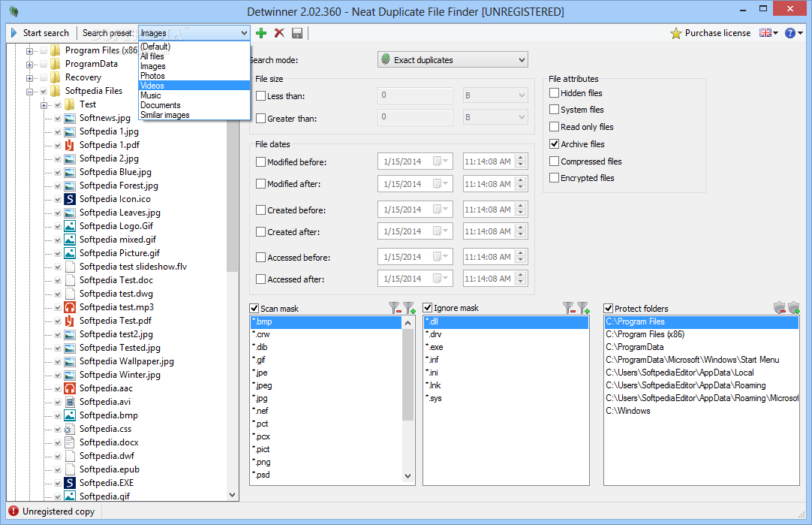
Task: Click the Softpedia.avi video file icon
Action: (70, 402)
